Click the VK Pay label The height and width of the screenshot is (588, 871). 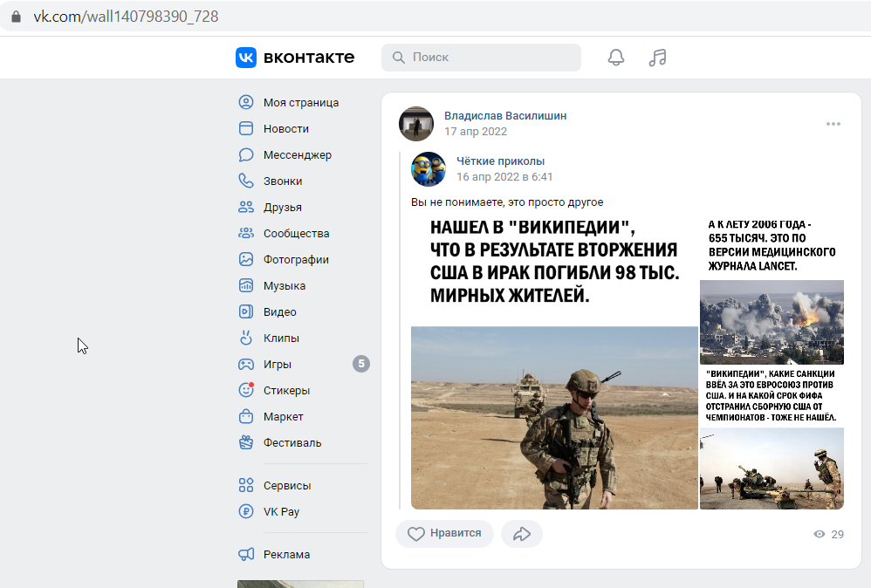click(x=281, y=511)
